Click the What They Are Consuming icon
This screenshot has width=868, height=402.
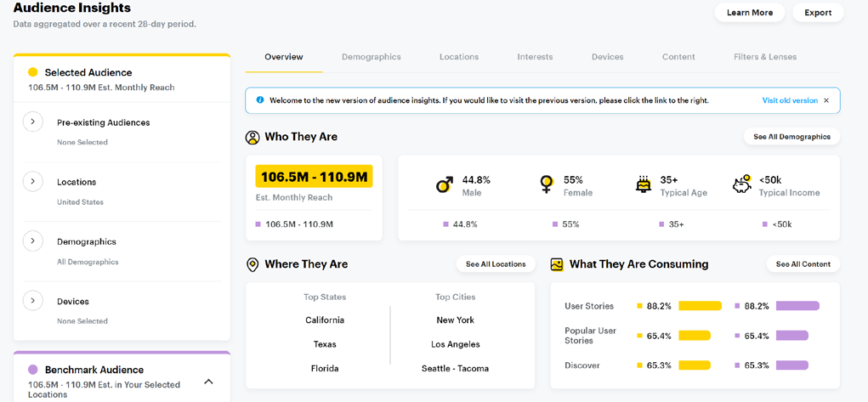[x=557, y=264]
